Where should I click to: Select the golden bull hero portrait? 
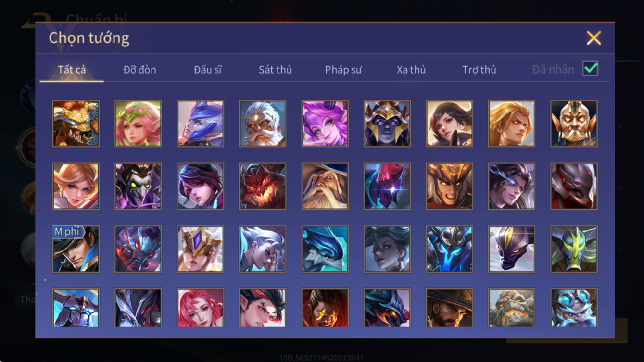[x=76, y=124]
